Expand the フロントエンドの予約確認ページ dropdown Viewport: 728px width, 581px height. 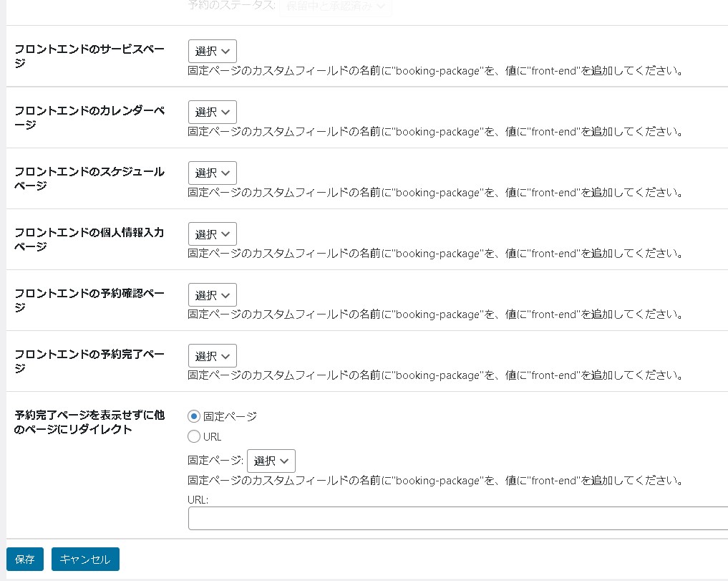tap(212, 295)
